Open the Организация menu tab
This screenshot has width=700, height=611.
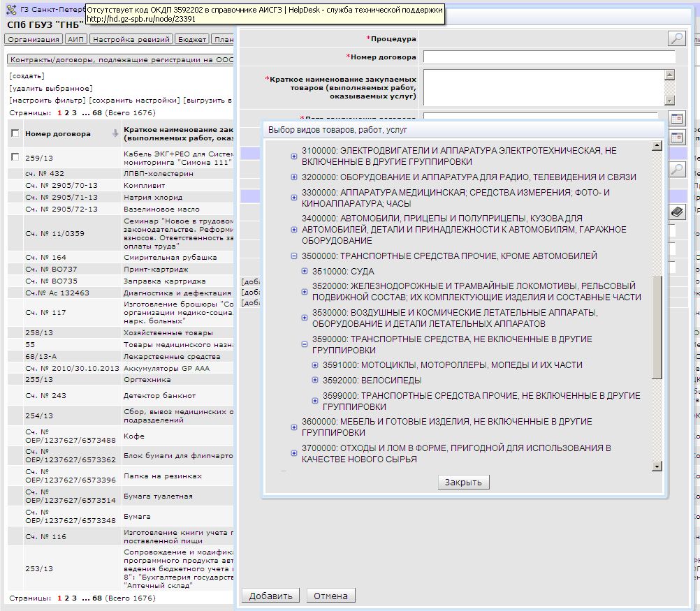click(x=34, y=39)
